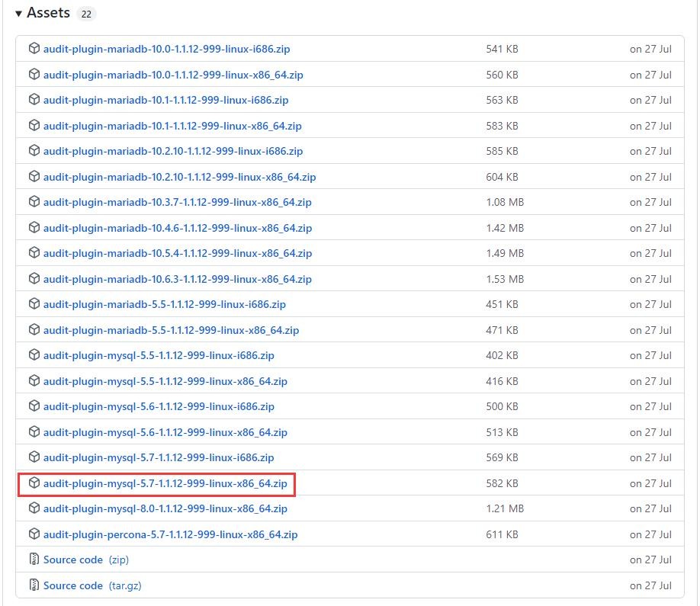Download audit-plugin-mysql-5.7 linux-i686.zip
Viewport: 700px width, 606px height.
(x=159, y=458)
